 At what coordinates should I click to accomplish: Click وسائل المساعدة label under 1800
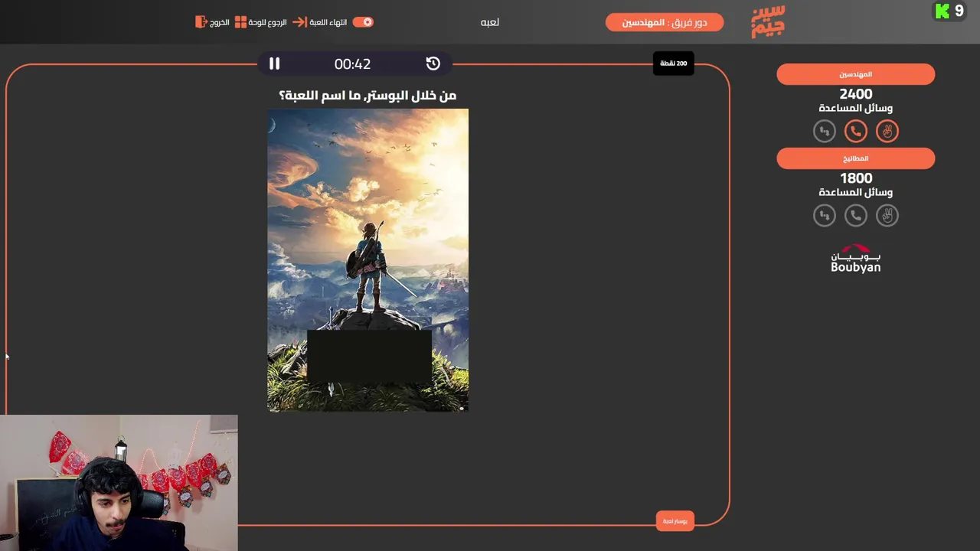coord(856,192)
